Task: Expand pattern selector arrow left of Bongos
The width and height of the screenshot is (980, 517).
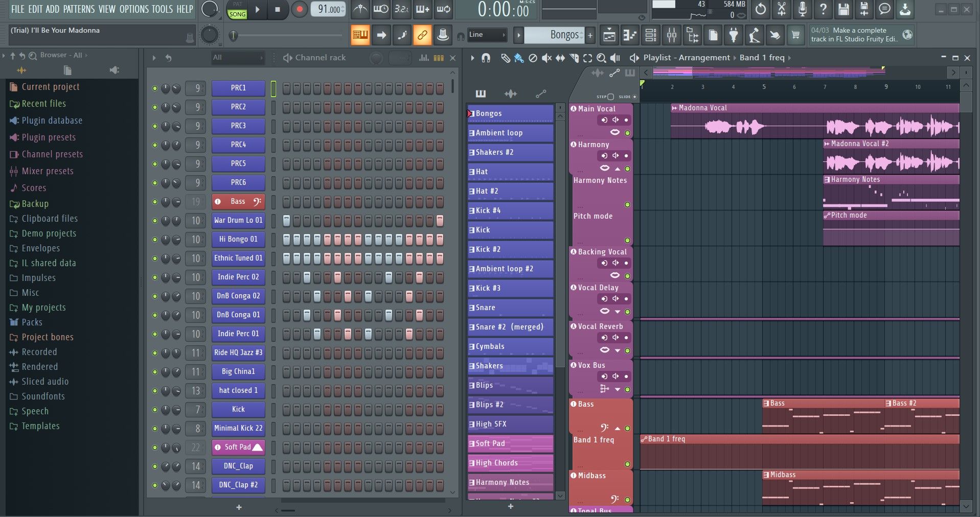Action: point(518,35)
